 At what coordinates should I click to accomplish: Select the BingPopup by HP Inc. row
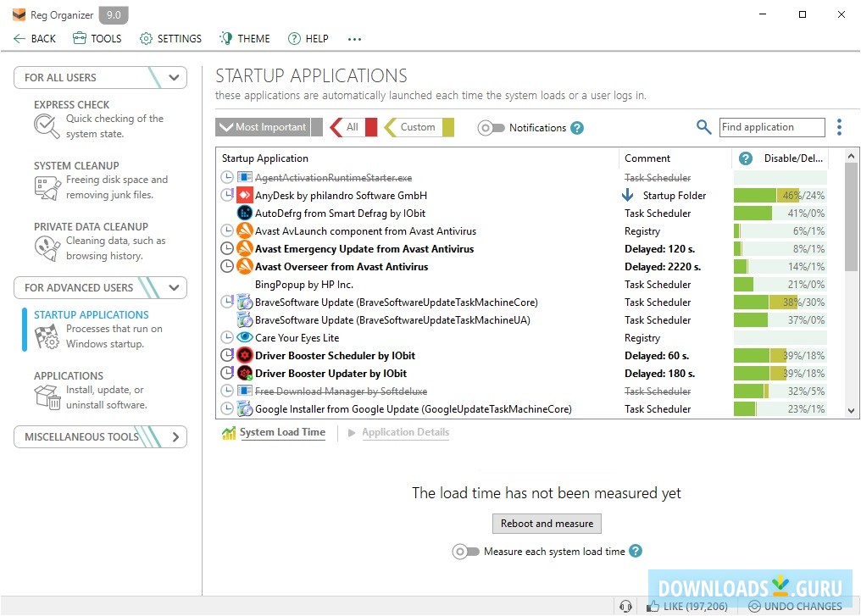(x=303, y=285)
